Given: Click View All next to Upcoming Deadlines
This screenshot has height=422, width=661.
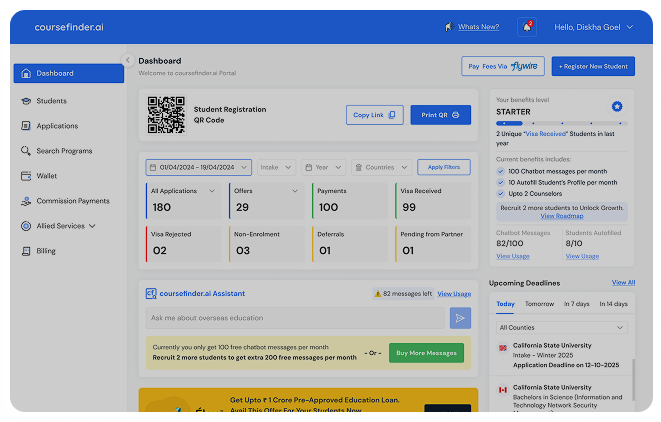Looking at the screenshot, I should pos(623,282).
